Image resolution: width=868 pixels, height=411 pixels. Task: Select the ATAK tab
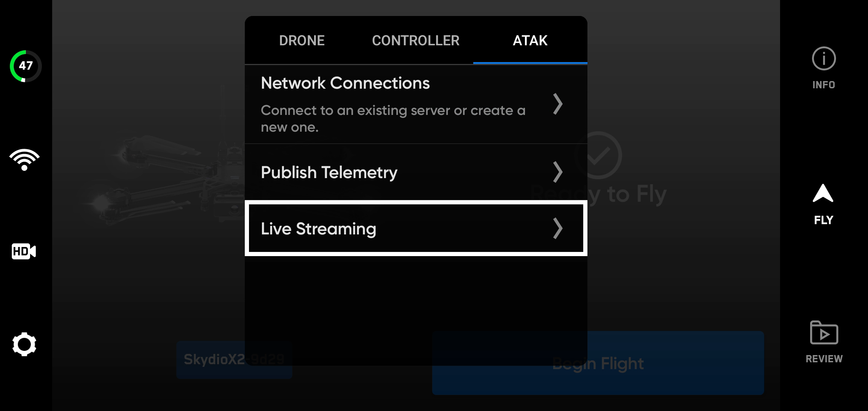530,40
